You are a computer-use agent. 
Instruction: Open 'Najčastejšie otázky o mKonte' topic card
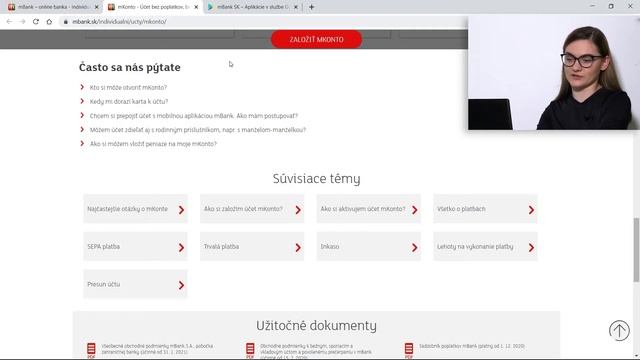pos(136,209)
